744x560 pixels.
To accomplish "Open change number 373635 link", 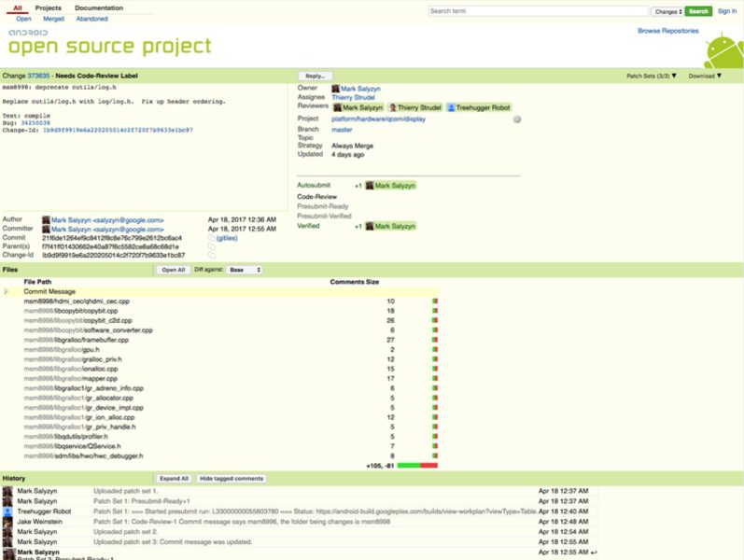I will (x=38, y=76).
